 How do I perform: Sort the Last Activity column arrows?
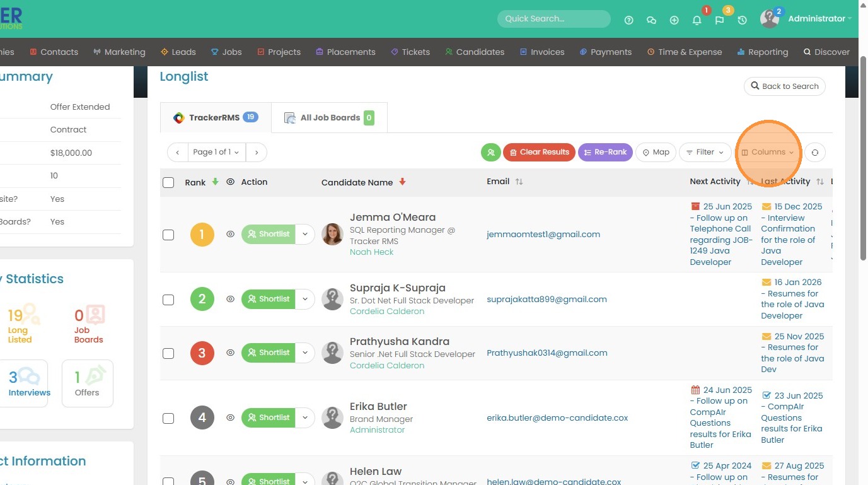click(819, 182)
